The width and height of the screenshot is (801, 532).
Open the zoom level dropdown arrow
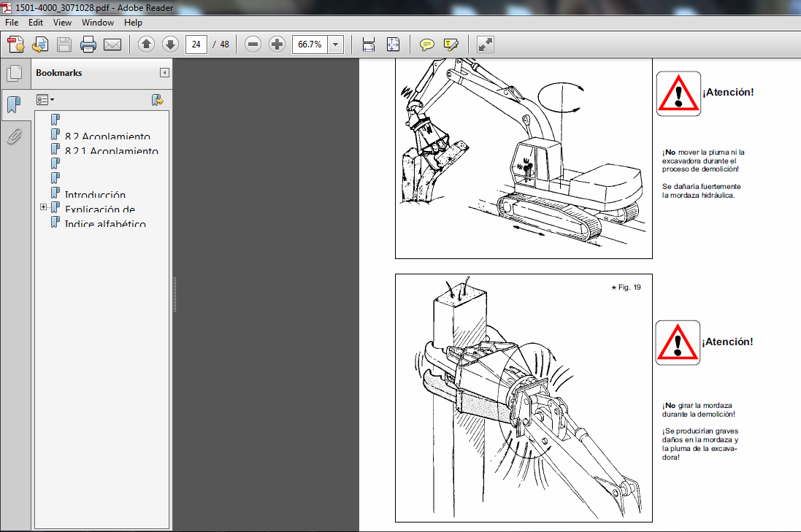336,45
